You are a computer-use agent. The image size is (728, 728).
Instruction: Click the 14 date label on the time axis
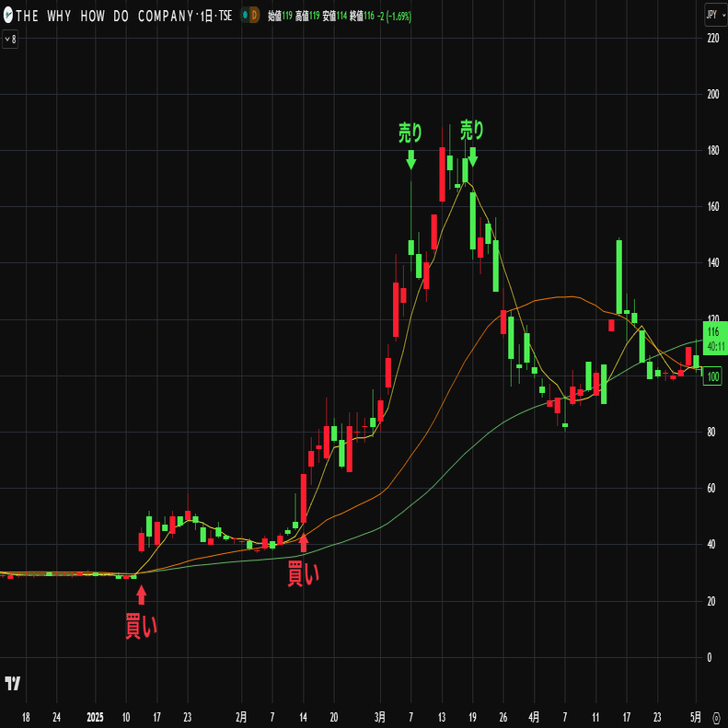(x=303, y=718)
